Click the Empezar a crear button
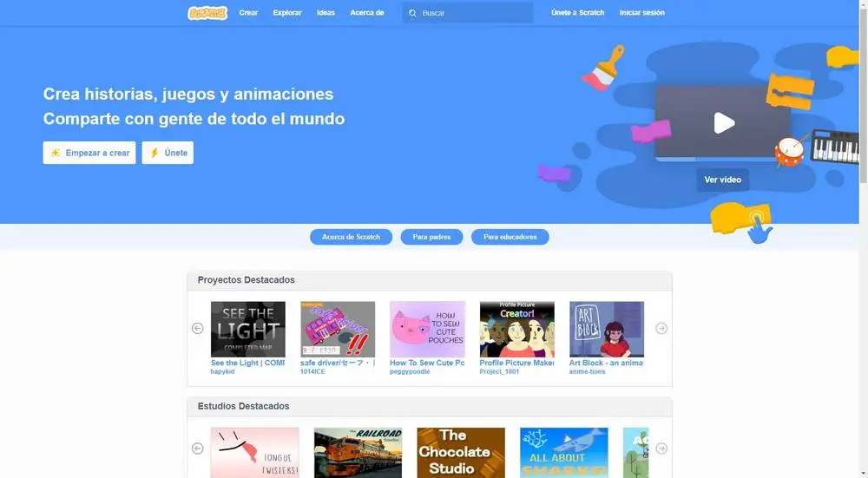 click(89, 153)
